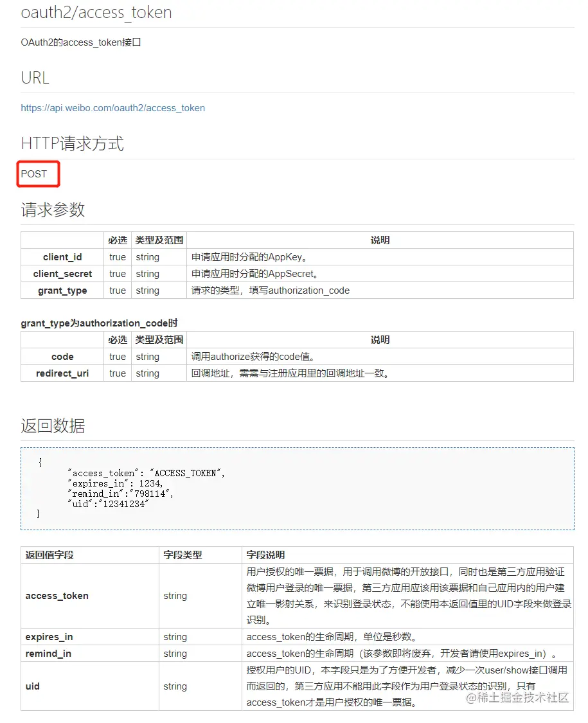Viewport: 588px width, 723px height.
Task: Select the authorization_code description cell
Action: [380, 290]
